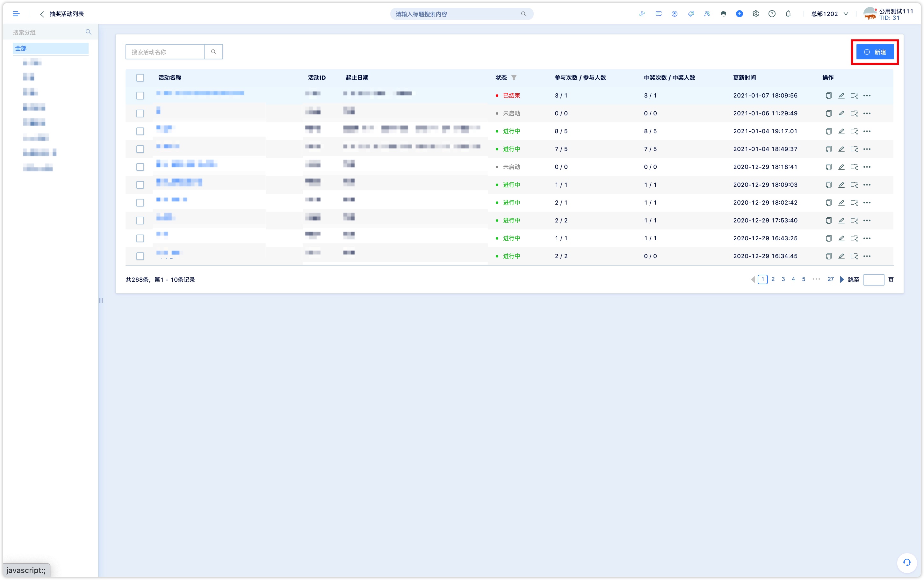
Task: Click the 已结束 status text
Action: 511,96
